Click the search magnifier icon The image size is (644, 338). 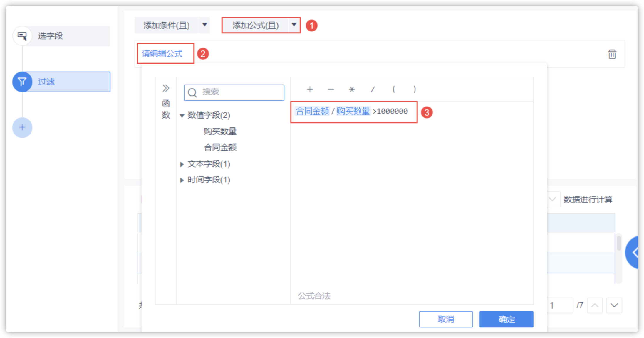[192, 93]
